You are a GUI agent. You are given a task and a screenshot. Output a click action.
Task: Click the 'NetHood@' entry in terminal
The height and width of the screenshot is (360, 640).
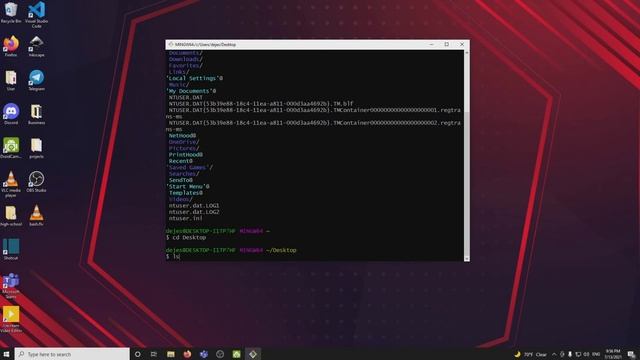pos(182,136)
